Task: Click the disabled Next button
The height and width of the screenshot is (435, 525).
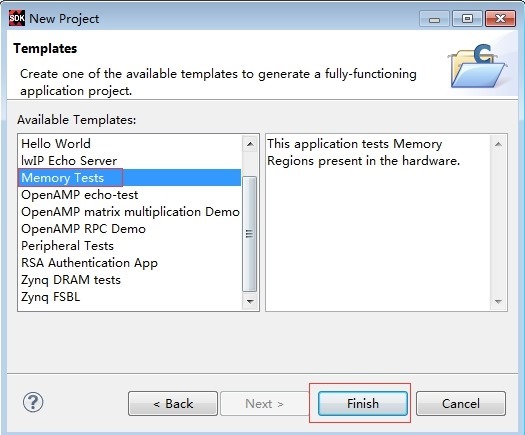Action: click(265, 404)
